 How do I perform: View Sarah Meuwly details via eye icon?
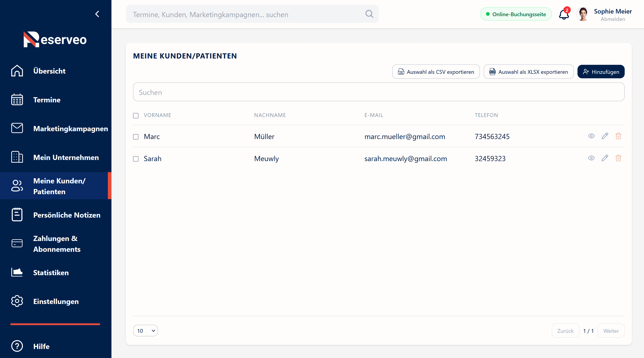(591, 158)
